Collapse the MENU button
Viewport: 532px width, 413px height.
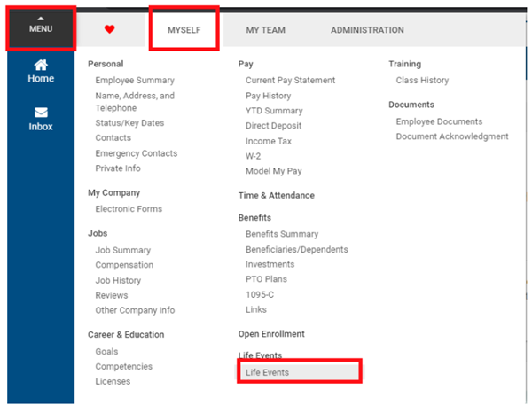[x=41, y=28]
